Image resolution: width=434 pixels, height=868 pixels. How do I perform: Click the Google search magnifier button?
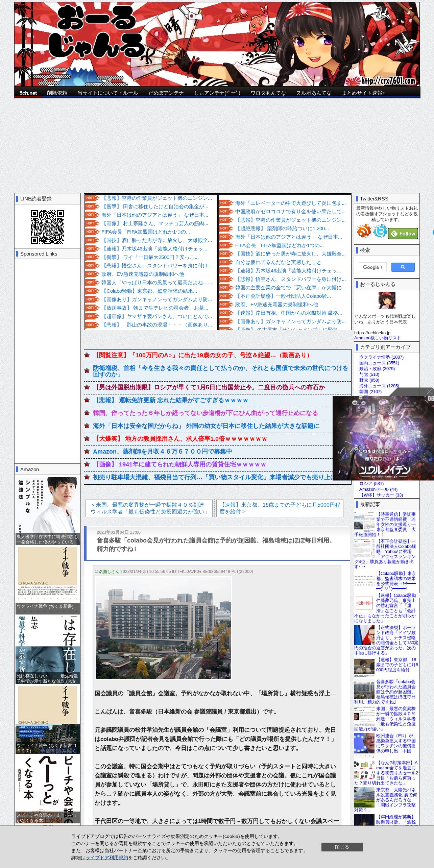click(x=403, y=267)
